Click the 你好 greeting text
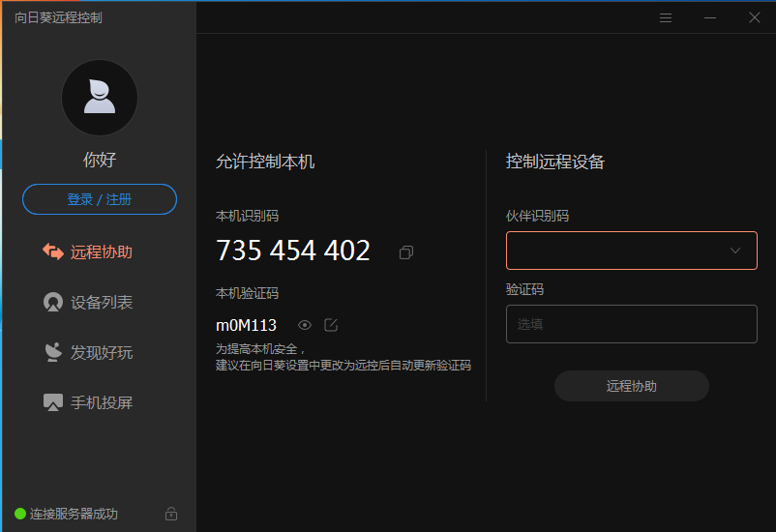Screen dimensions: 776x532 coord(100,160)
